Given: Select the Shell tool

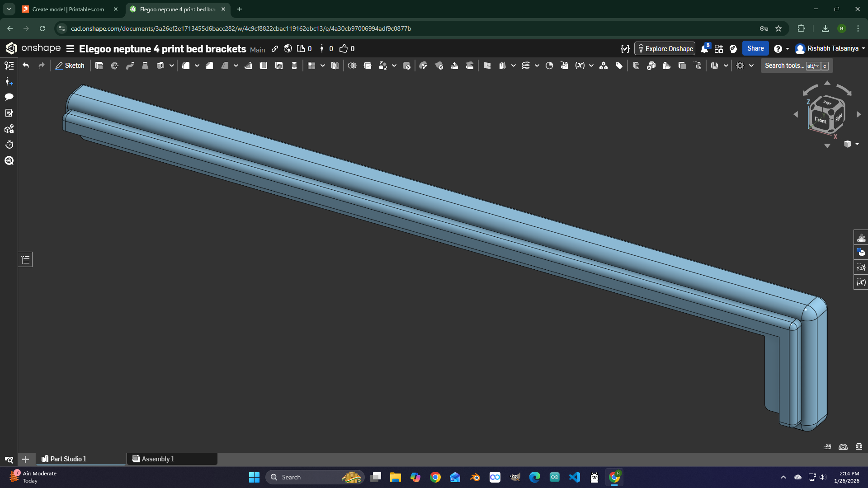Looking at the screenshot, I should [264, 66].
